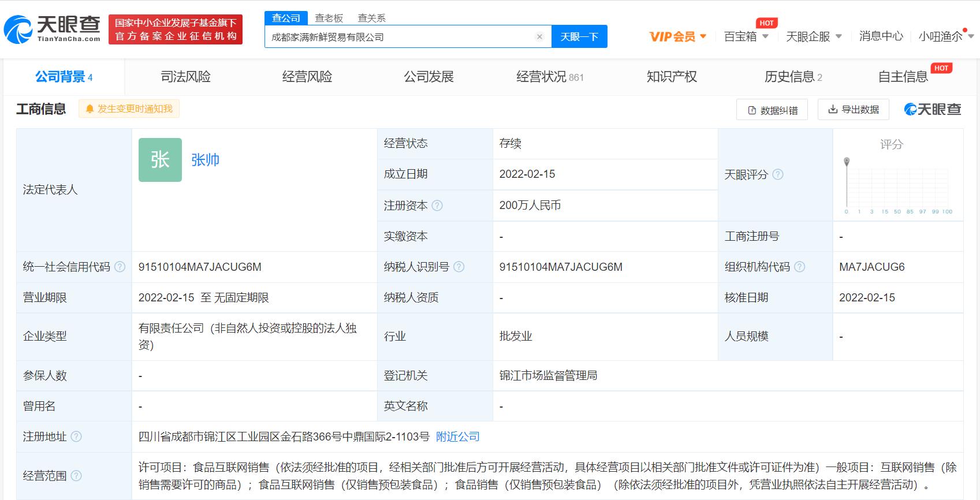Click the 经营状态 value 存续
The height and width of the screenshot is (500, 980).
(511, 143)
